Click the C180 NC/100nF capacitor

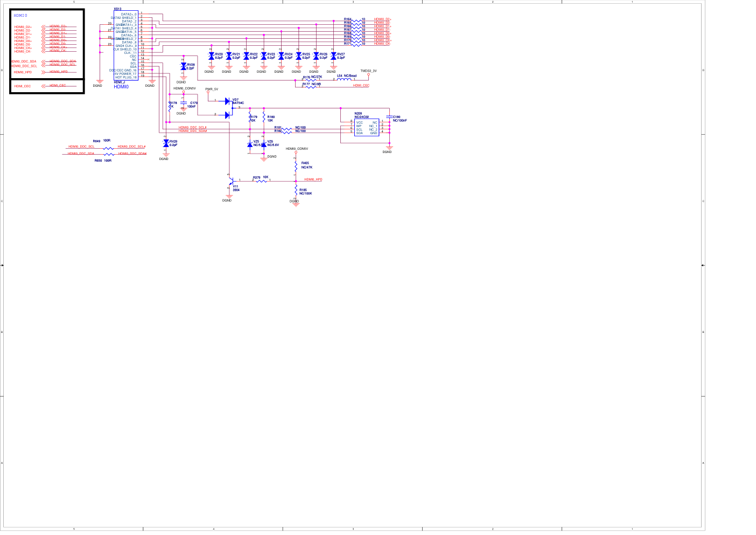pyautogui.click(x=389, y=117)
